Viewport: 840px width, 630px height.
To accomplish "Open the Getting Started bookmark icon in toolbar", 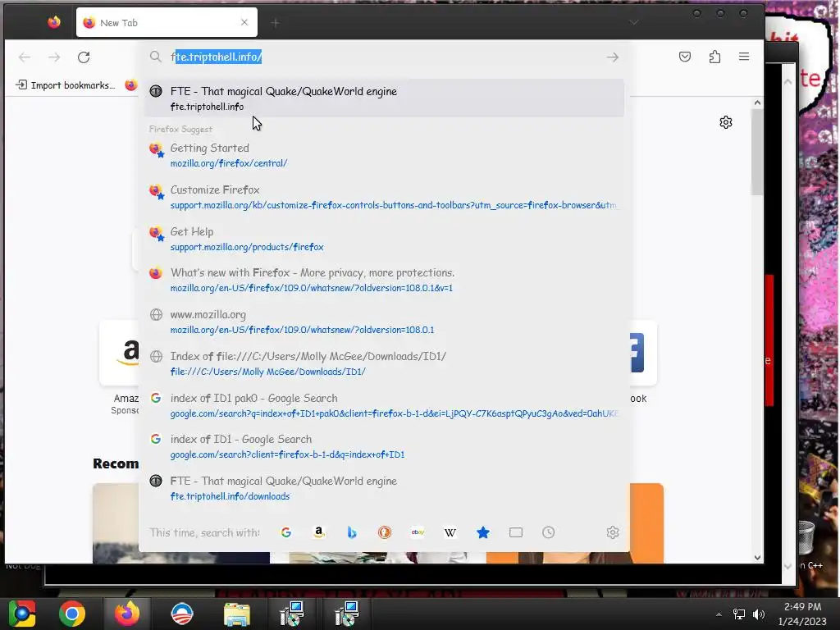I will tap(131, 85).
